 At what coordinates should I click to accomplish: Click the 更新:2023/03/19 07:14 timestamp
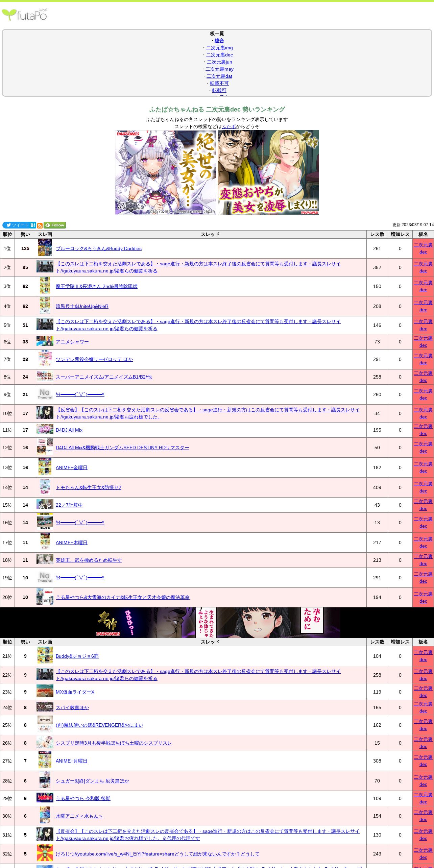pyautogui.click(x=413, y=225)
